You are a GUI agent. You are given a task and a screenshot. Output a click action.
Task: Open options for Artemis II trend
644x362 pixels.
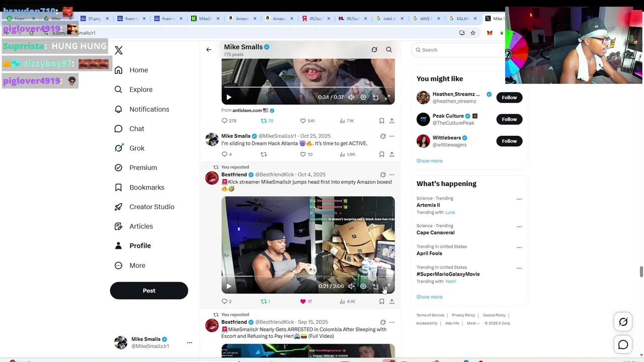(x=519, y=199)
